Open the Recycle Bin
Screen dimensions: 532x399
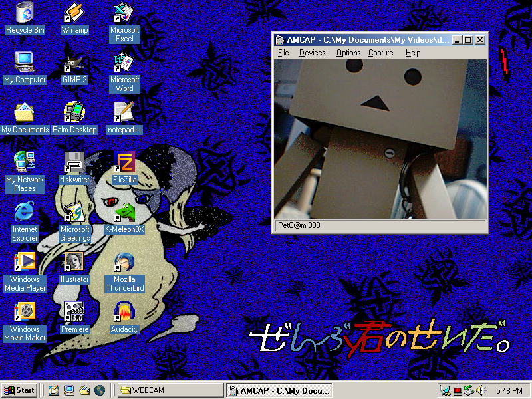(x=25, y=12)
